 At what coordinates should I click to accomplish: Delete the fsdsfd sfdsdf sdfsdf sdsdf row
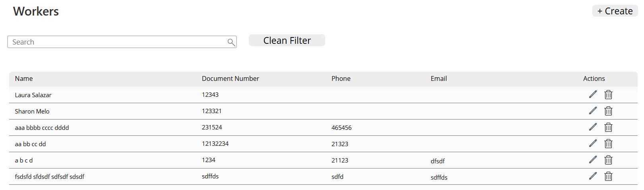click(x=608, y=176)
